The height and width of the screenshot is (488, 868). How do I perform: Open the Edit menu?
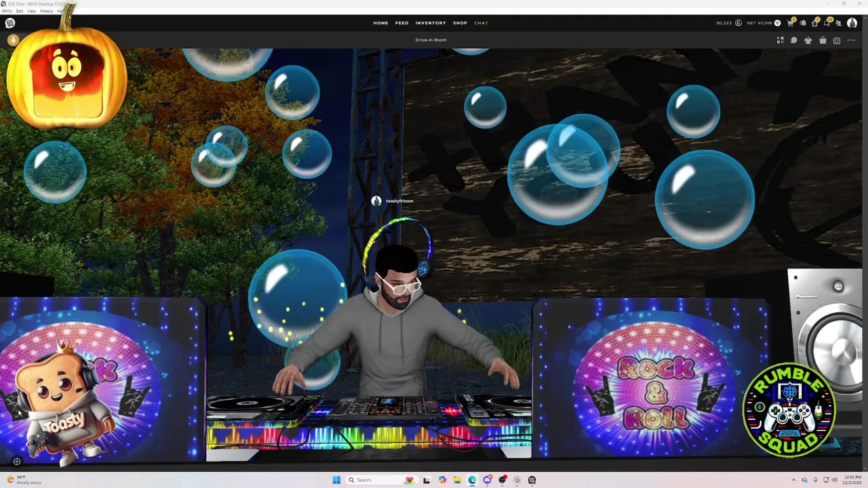pos(20,11)
